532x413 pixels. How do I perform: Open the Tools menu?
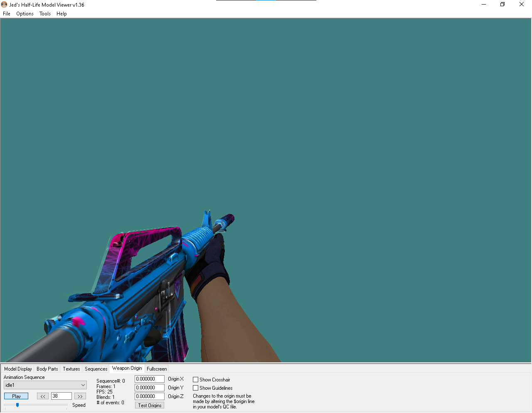point(45,14)
